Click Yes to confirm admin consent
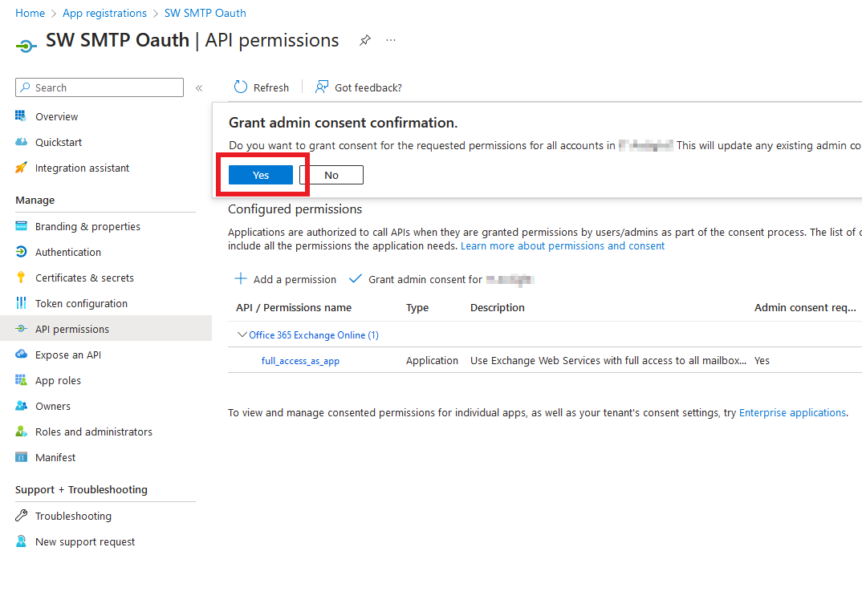The height and width of the screenshot is (616, 862). [x=260, y=174]
